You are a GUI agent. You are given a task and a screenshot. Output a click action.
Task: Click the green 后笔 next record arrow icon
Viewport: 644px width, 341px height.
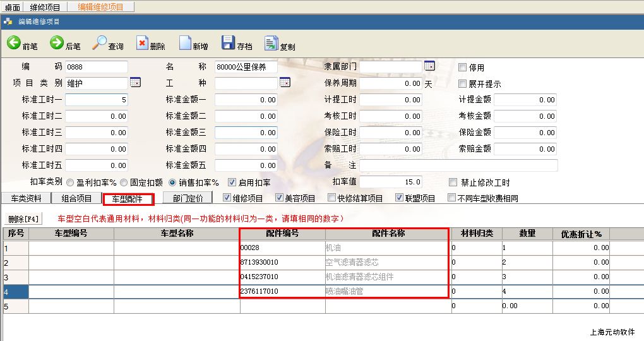57,43
